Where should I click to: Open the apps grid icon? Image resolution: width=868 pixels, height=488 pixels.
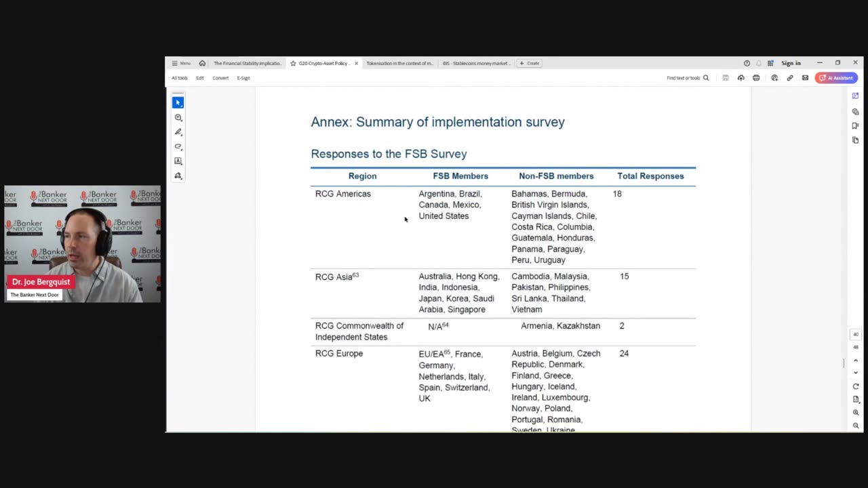(x=770, y=63)
